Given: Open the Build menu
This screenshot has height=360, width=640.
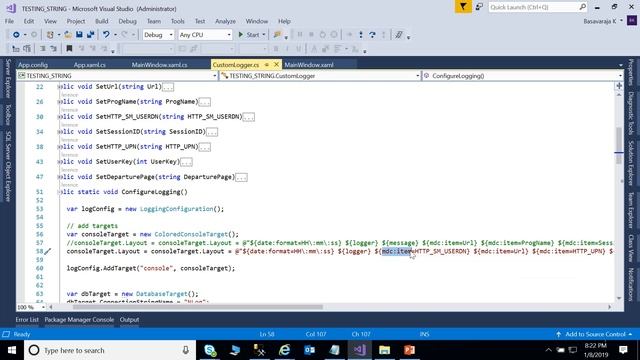Looking at the screenshot, I should pyautogui.click(x=102, y=21).
